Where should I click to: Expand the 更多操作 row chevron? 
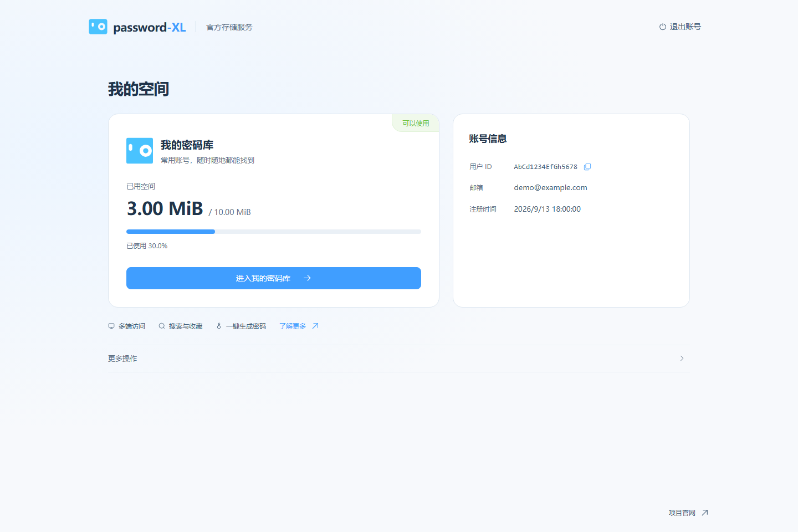point(682,359)
